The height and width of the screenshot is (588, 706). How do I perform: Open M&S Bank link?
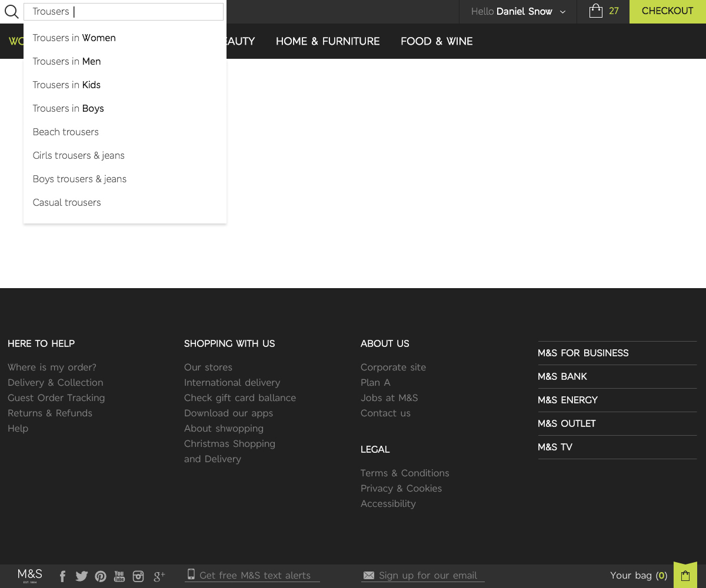tap(562, 376)
